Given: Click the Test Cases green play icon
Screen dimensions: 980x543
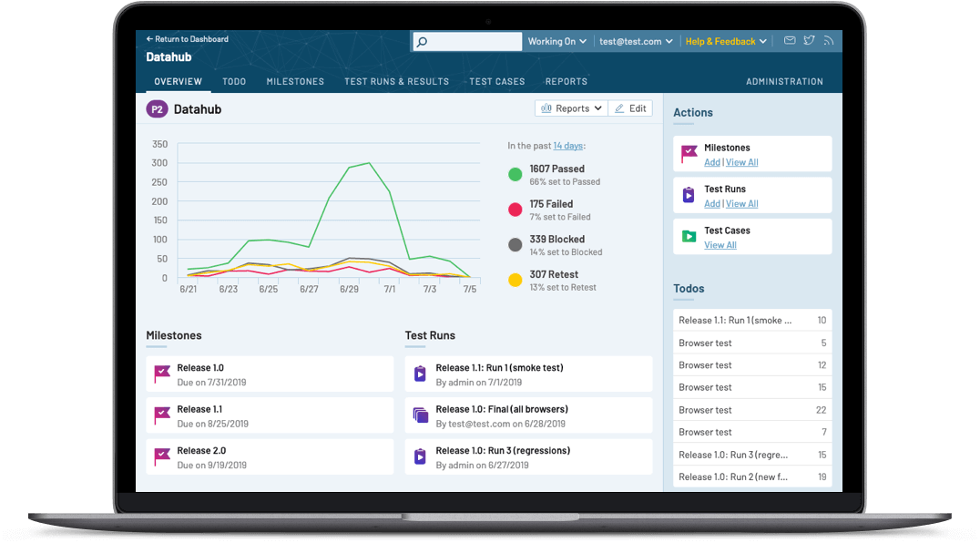Looking at the screenshot, I should point(689,237).
